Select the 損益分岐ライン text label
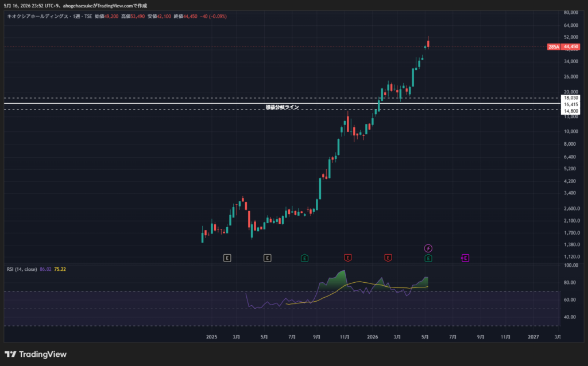Screen dimensions: 588x366 coord(283,107)
